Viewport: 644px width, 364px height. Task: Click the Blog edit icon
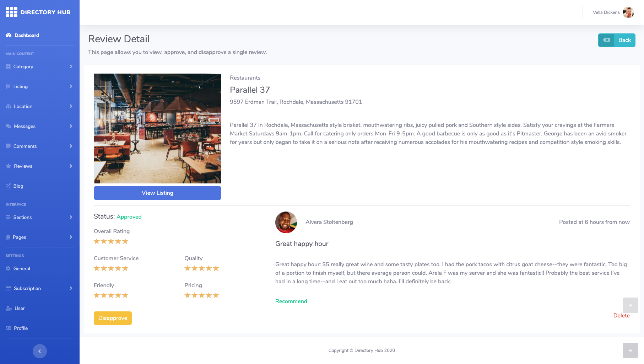[x=8, y=186]
